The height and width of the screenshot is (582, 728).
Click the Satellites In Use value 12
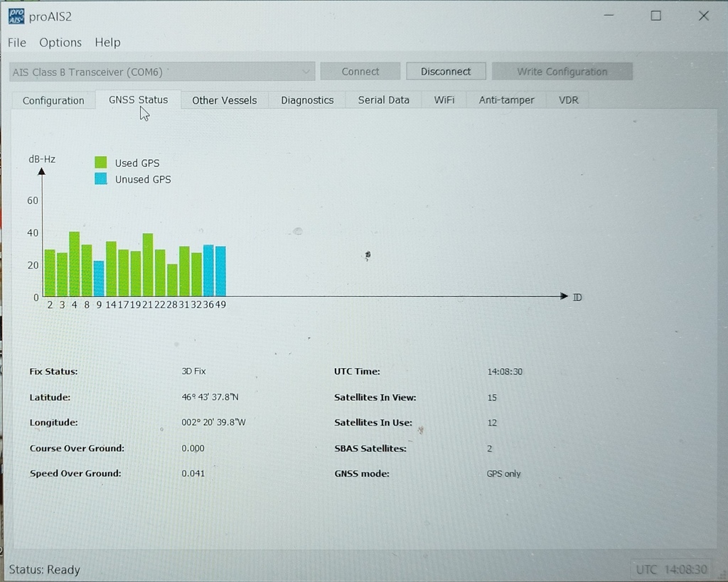coord(492,423)
